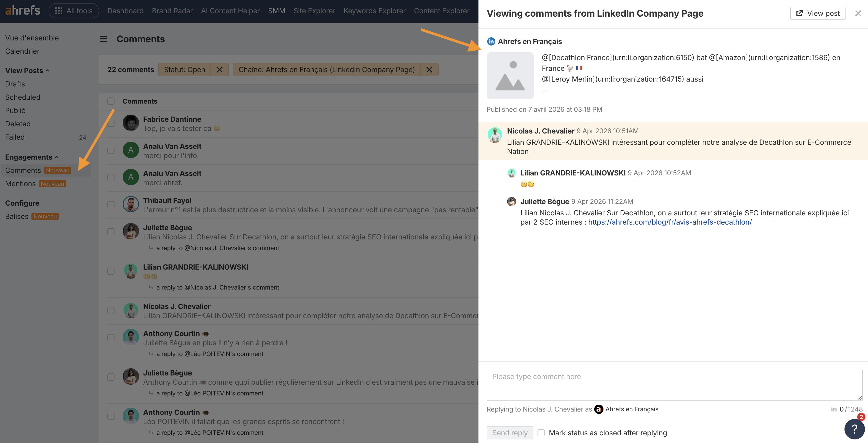Click Fabrice Dantinne's avatar in comments list
The width and height of the screenshot is (868, 443).
coord(131,123)
